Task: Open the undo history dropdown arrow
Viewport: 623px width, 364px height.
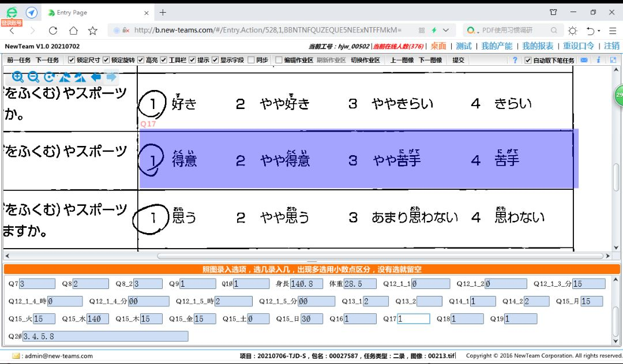Action: click(x=599, y=31)
